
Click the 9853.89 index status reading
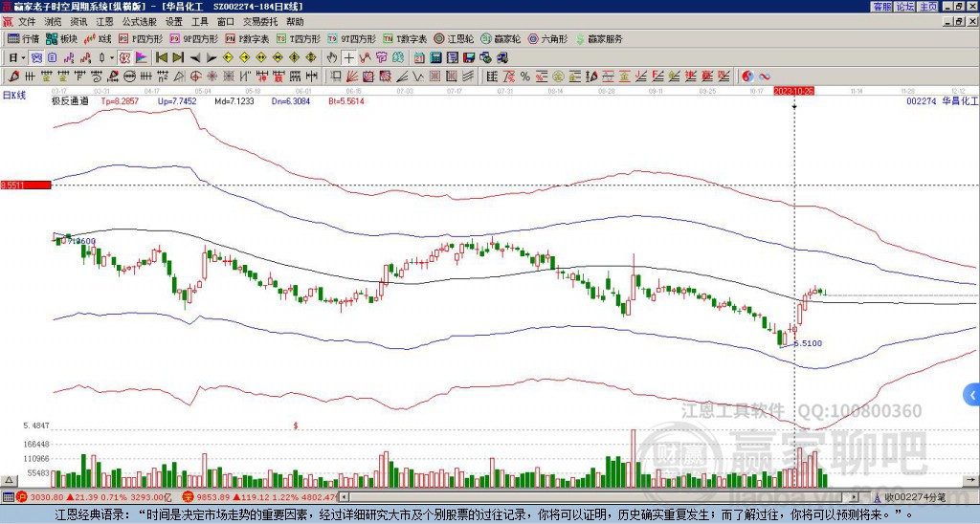point(213,497)
